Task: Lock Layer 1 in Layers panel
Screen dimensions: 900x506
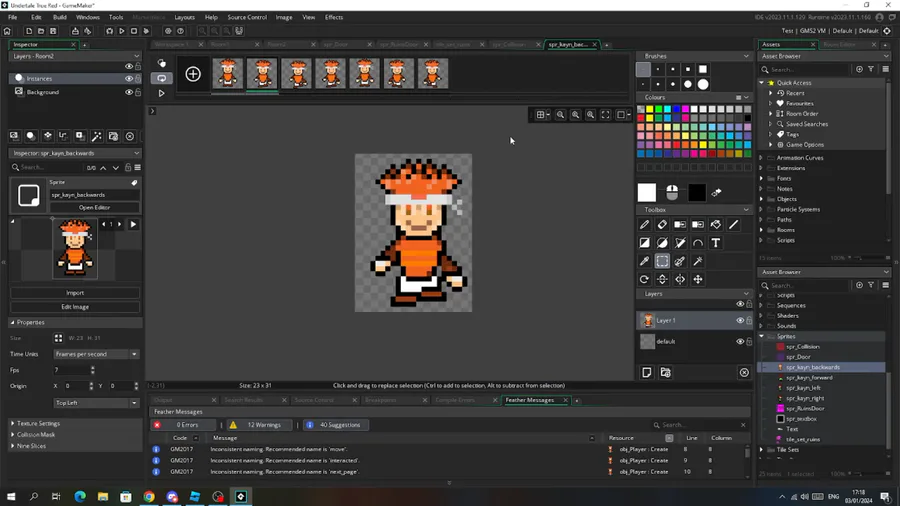Action: point(749,321)
